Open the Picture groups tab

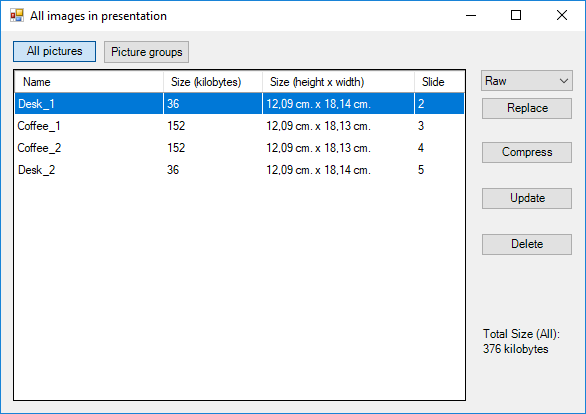click(x=146, y=52)
